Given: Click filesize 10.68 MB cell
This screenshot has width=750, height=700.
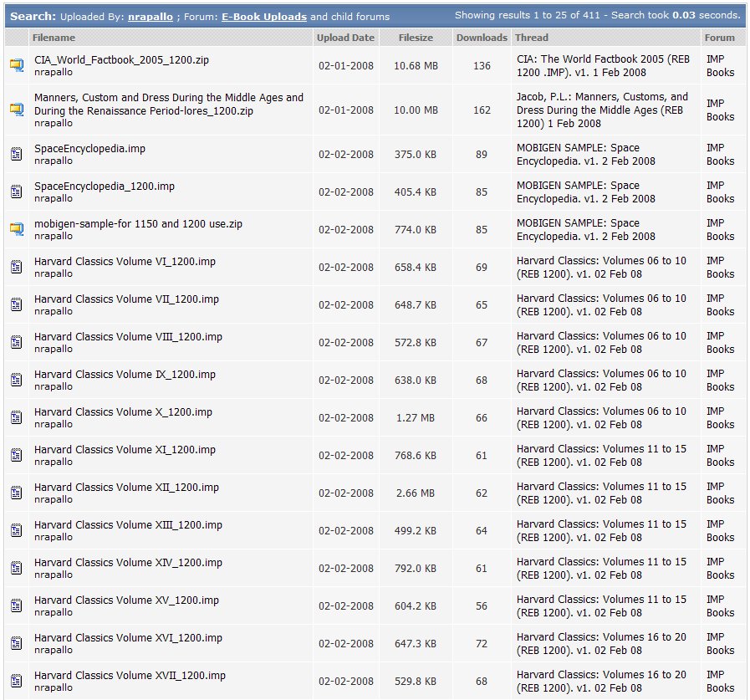Looking at the screenshot, I should point(416,66).
